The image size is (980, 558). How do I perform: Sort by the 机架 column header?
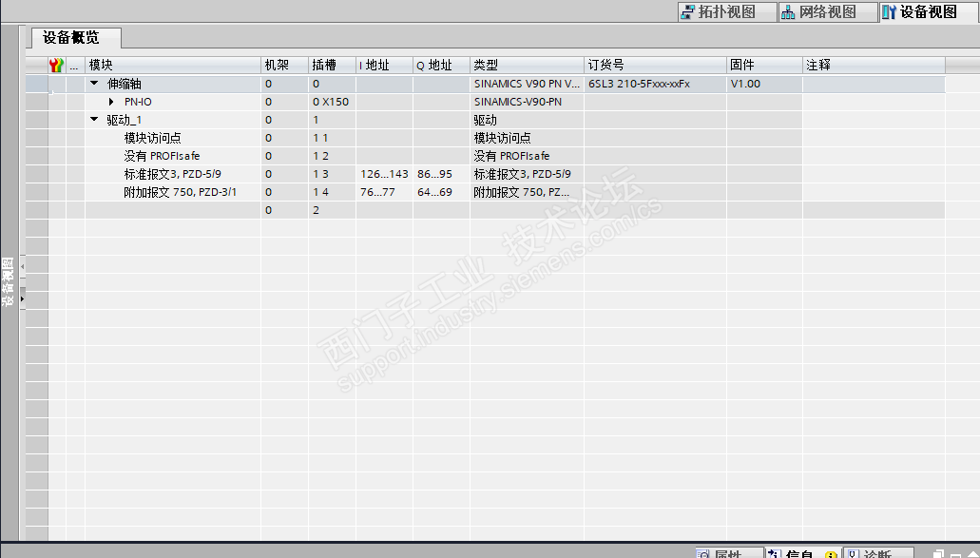point(284,65)
